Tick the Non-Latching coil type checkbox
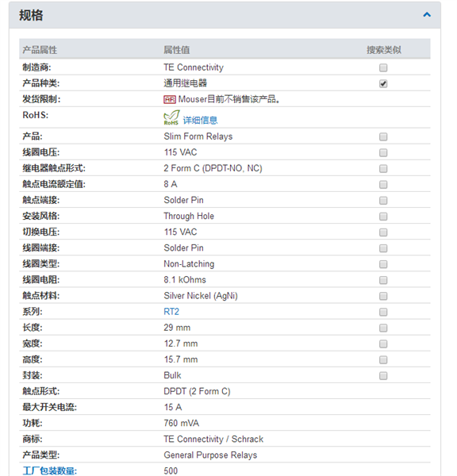457x476 pixels. 383,264
